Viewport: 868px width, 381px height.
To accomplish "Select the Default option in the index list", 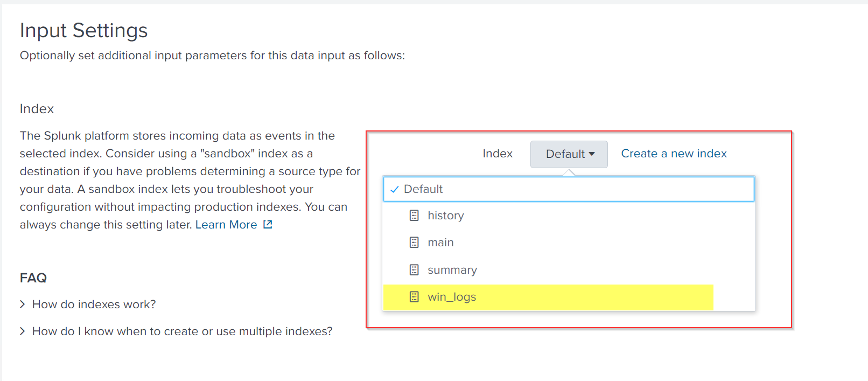I will [x=569, y=189].
